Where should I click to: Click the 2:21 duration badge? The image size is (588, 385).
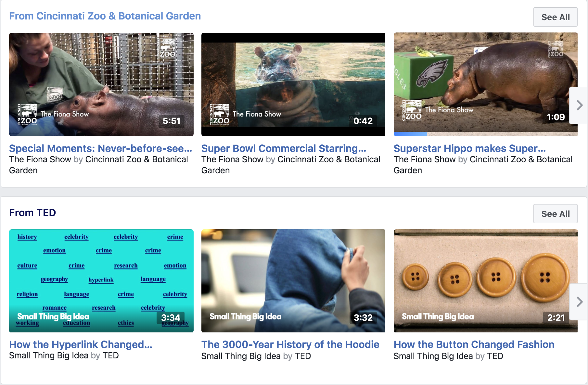coord(556,317)
